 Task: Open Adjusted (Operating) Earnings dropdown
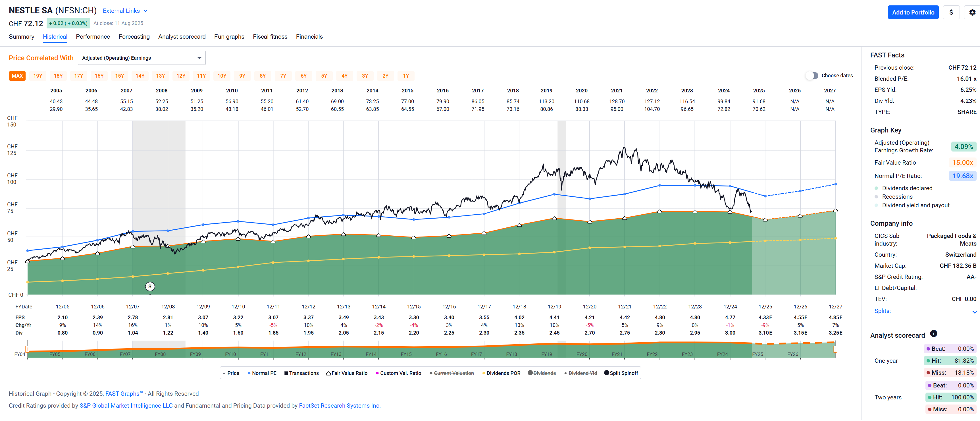pyautogui.click(x=142, y=58)
